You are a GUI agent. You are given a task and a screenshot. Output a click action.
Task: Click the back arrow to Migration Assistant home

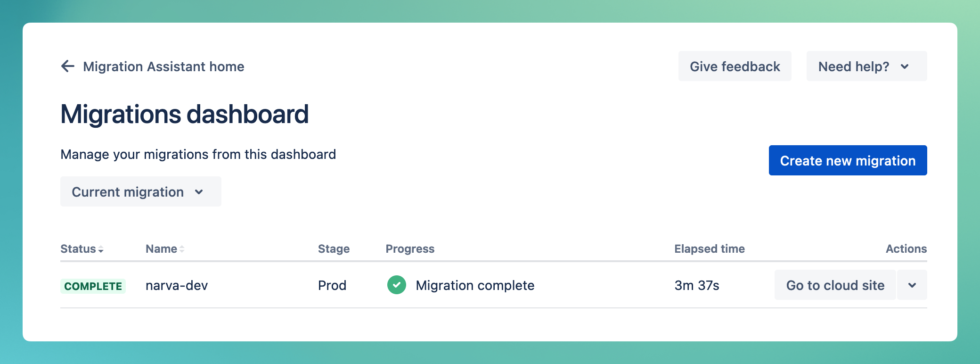(68, 66)
